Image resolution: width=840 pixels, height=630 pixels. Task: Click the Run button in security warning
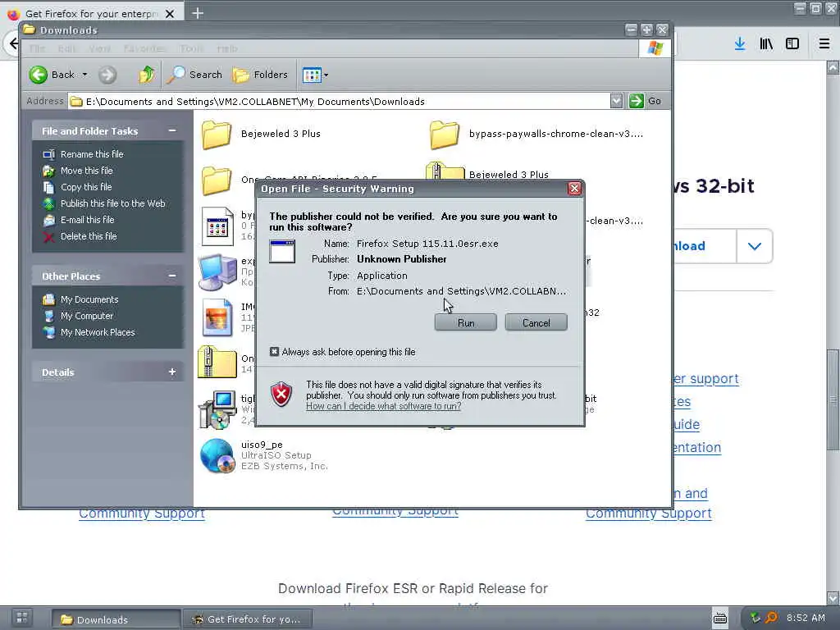coord(466,322)
